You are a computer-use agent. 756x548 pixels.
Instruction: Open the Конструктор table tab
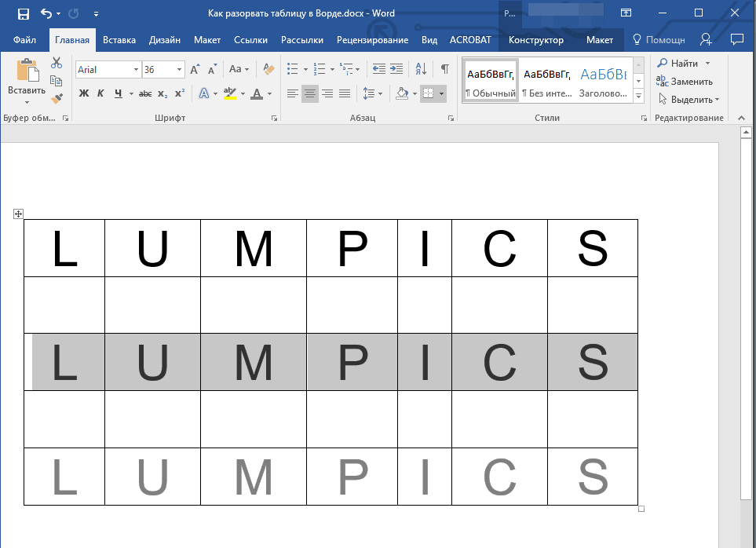(x=535, y=39)
